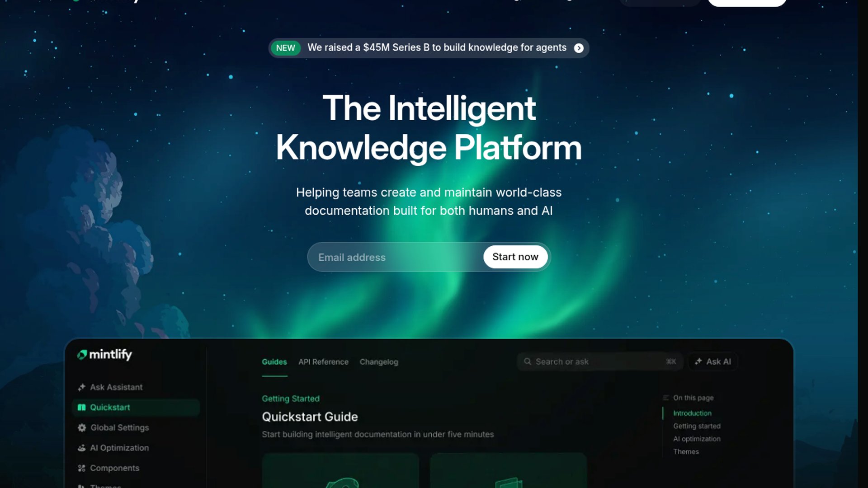This screenshot has height=488, width=868.
Task: Open the Changelog tab
Action: coord(379,362)
